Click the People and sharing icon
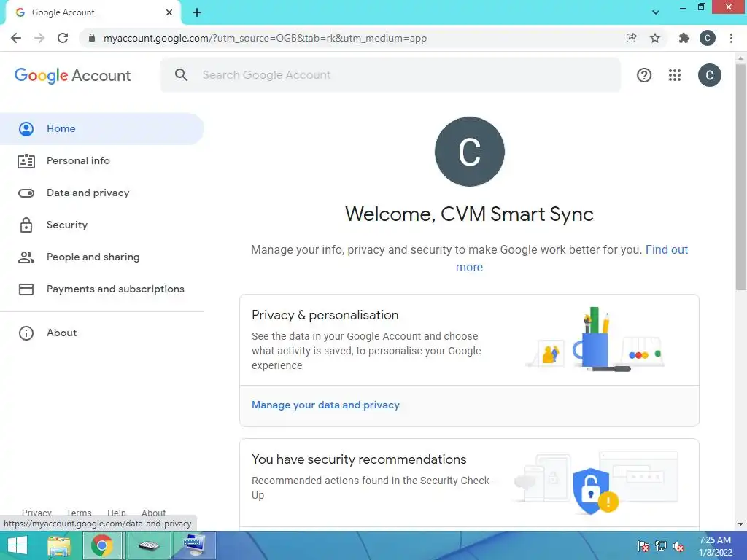The width and height of the screenshot is (747, 560). tap(26, 257)
